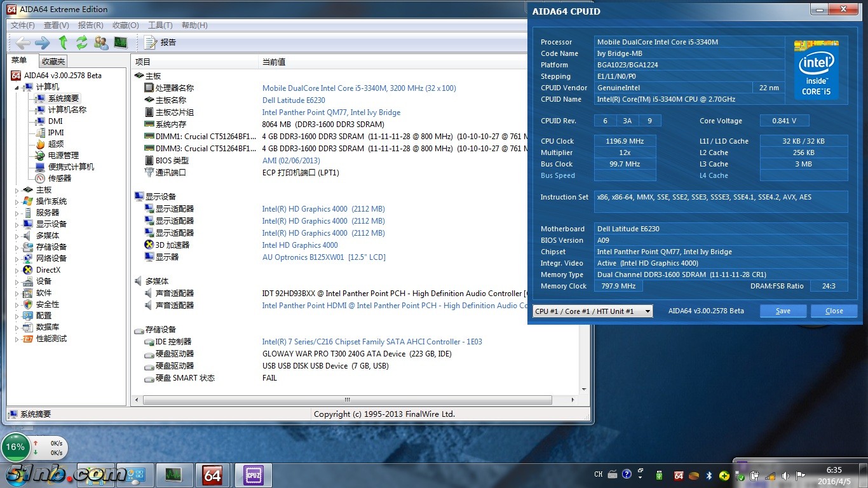
Task: Open the AU Optronics B125XW01 link
Action: [324, 257]
